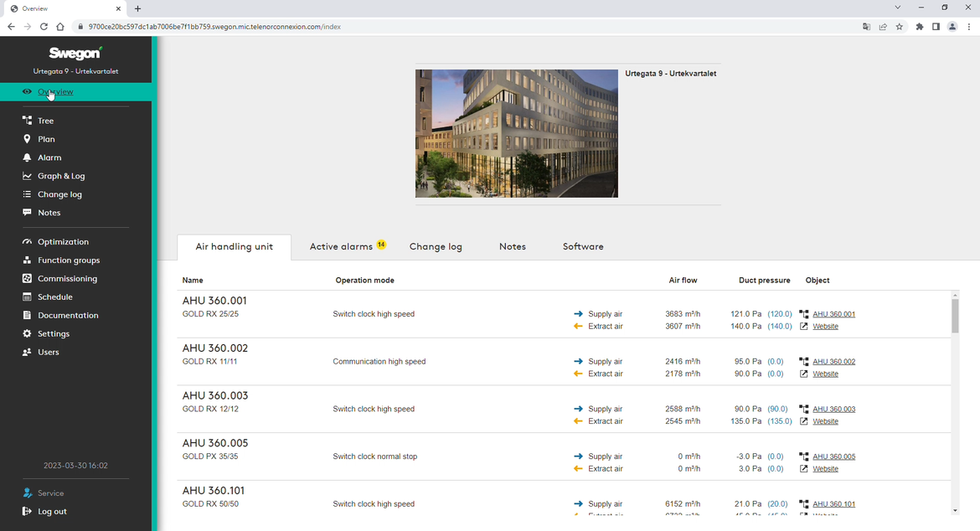Click the scroll down arrow of the unit list
The height and width of the screenshot is (531, 980).
tap(955, 511)
